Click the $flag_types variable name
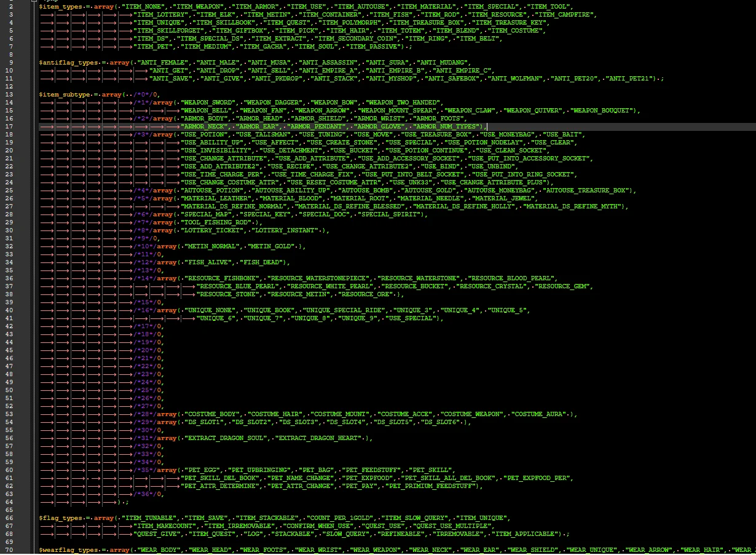The width and height of the screenshot is (756, 555). click(x=60, y=518)
